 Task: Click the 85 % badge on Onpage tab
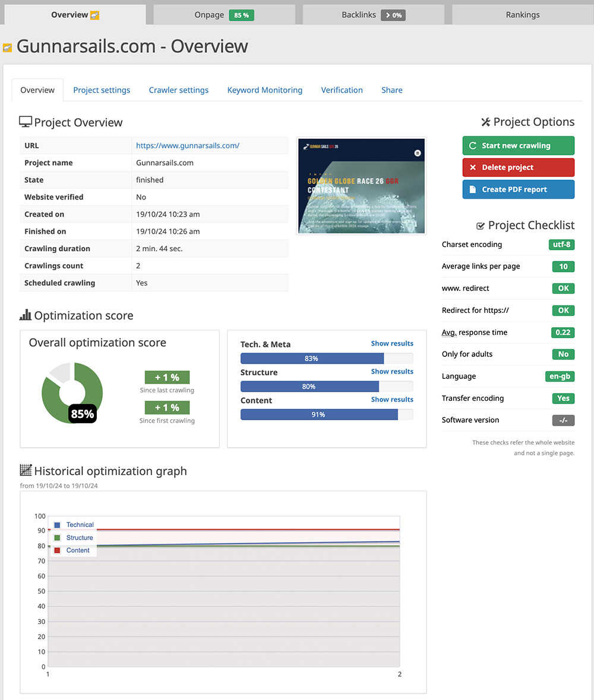(242, 15)
